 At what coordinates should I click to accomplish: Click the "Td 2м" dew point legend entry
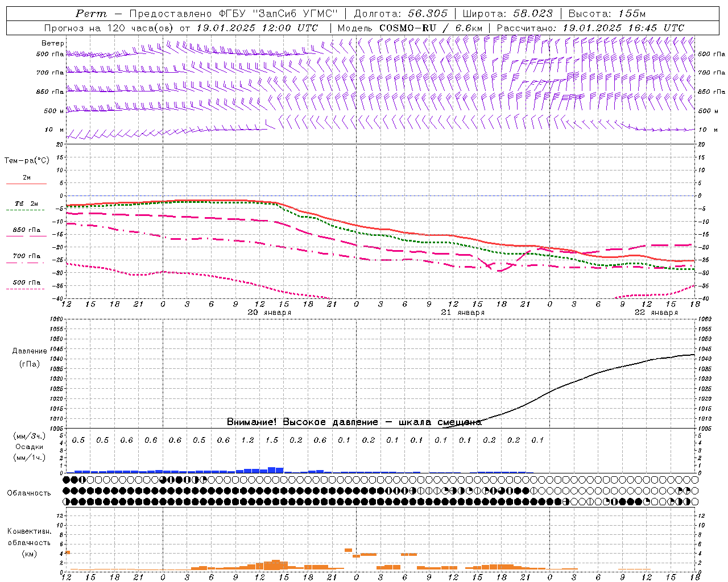click(x=26, y=203)
